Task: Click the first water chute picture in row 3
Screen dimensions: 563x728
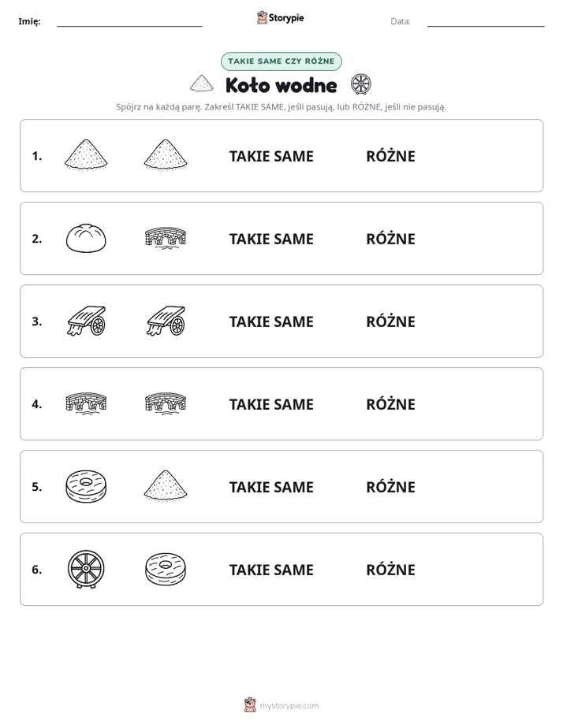Action: [x=87, y=321]
